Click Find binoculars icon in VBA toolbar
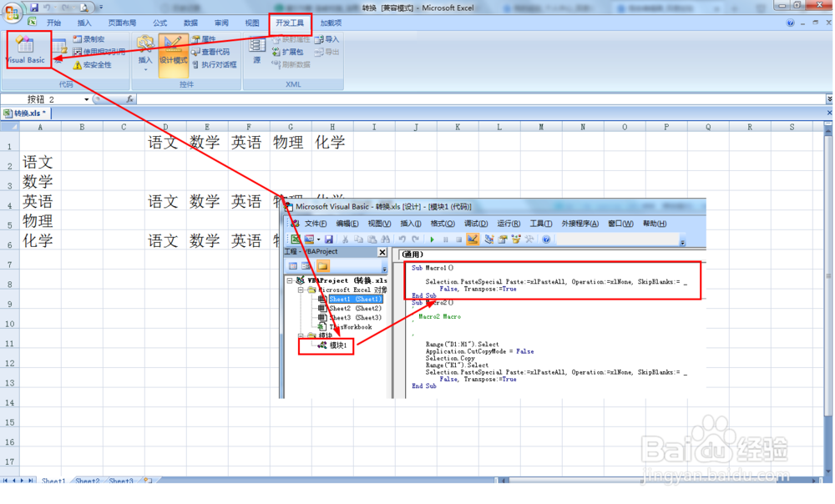 (386, 239)
